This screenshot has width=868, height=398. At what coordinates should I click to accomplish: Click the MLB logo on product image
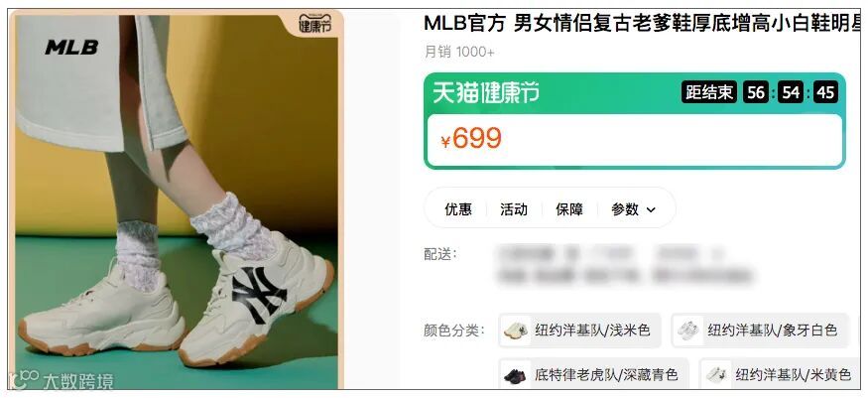[71, 48]
